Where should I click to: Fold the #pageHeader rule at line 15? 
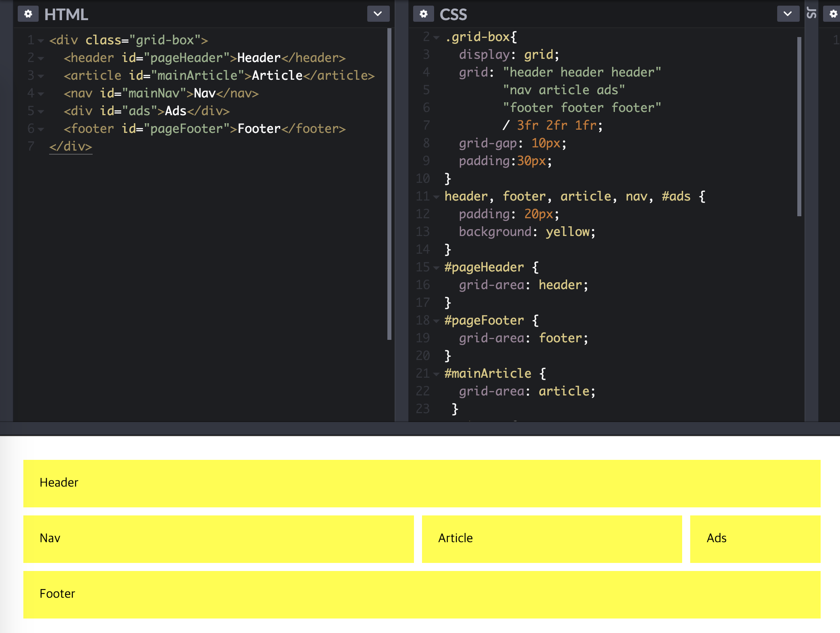[436, 268]
